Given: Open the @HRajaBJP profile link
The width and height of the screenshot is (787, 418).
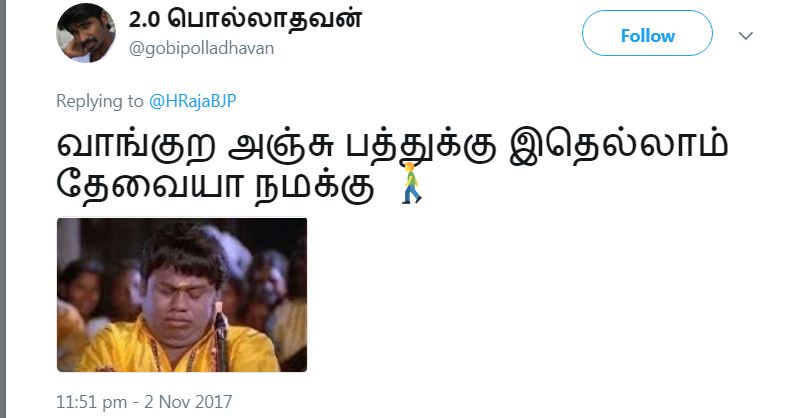Looking at the screenshot, I should [x=192, y=101].
